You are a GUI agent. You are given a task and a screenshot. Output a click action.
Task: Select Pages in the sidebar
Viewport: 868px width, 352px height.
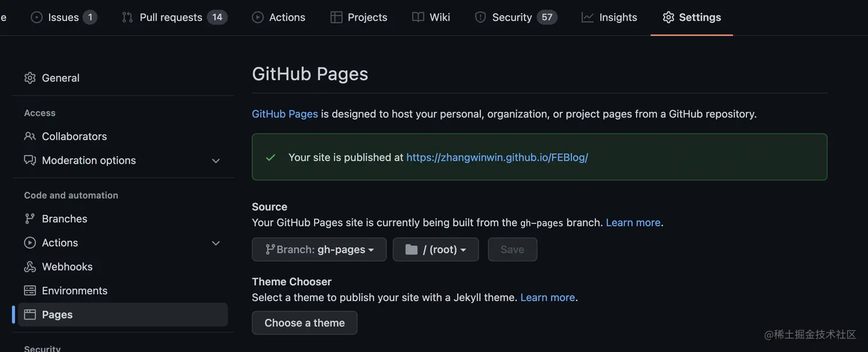(123, 315)
